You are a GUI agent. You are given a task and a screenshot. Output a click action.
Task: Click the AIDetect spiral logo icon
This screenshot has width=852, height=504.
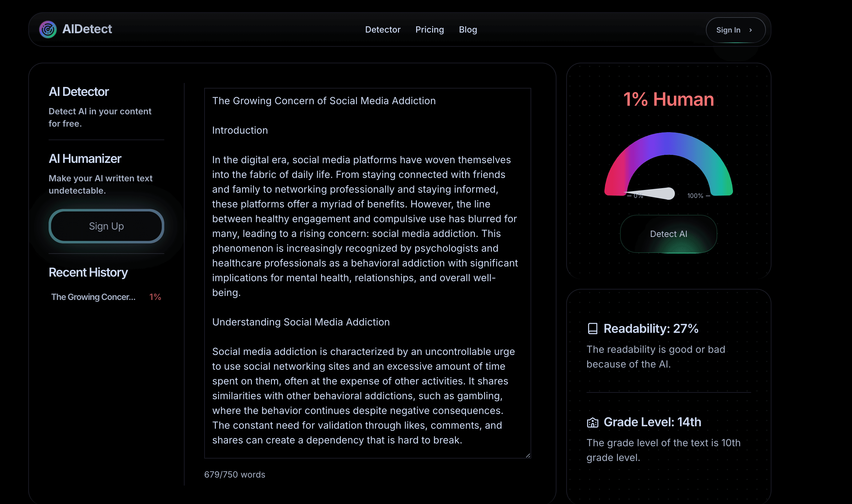(48, 30)
